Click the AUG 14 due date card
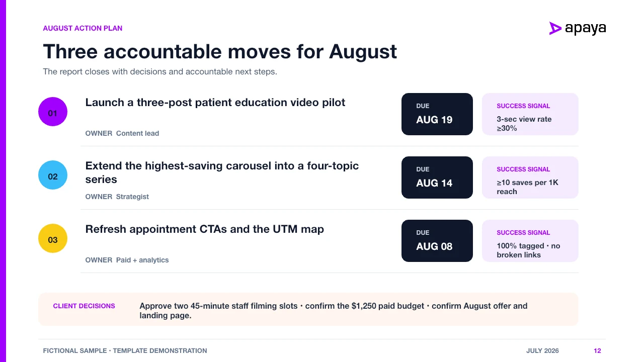This screenshot has width=644, height=362. (x=437, y=177)
